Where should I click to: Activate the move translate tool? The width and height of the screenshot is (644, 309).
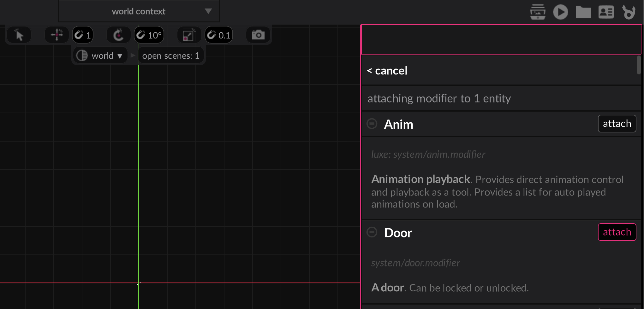click(x=57, y=35)
